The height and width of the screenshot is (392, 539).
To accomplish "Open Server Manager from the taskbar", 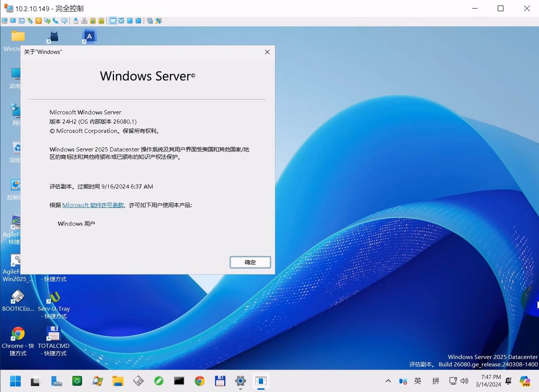I will 57,381.
